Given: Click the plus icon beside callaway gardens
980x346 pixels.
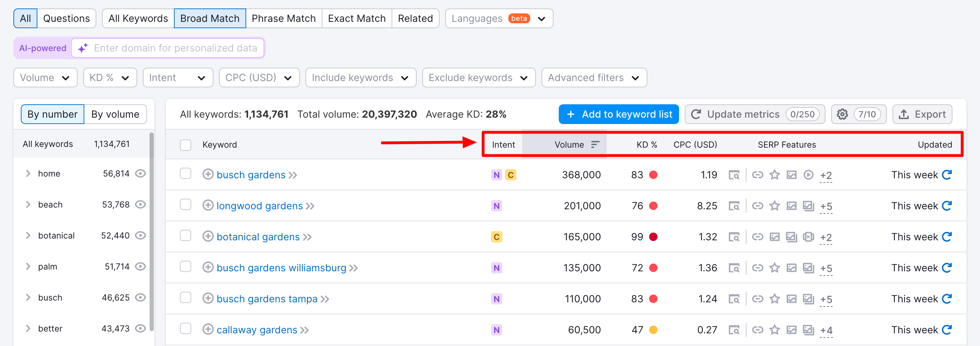Looking at the screenshot, I should click(x=208, y=329).
